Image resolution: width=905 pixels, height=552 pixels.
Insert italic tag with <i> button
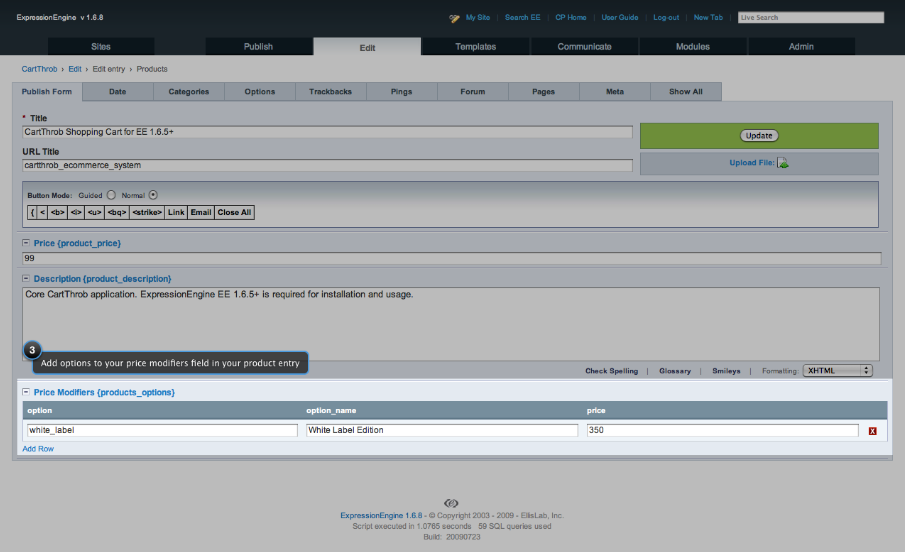tap(76, 212)
